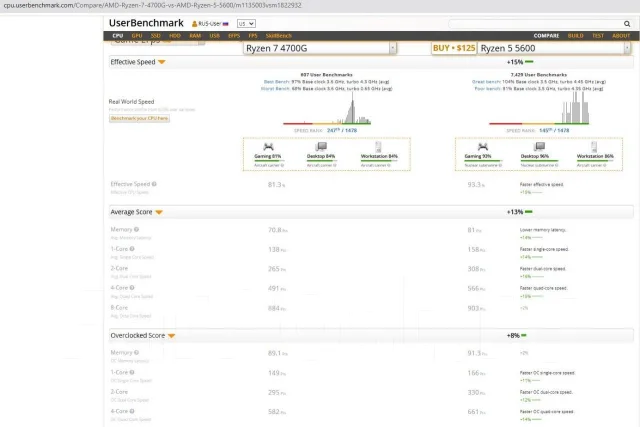This screenshot has width=640, height=427.
Task: Click Best Bench link under Ryzen 7 4700G
Action: [x=276, y=82]
